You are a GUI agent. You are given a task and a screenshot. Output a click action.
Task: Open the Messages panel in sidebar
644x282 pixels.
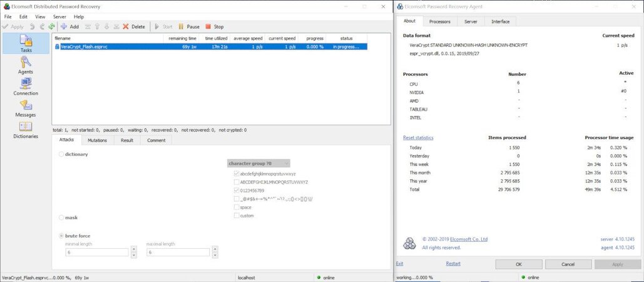(26, 108)
